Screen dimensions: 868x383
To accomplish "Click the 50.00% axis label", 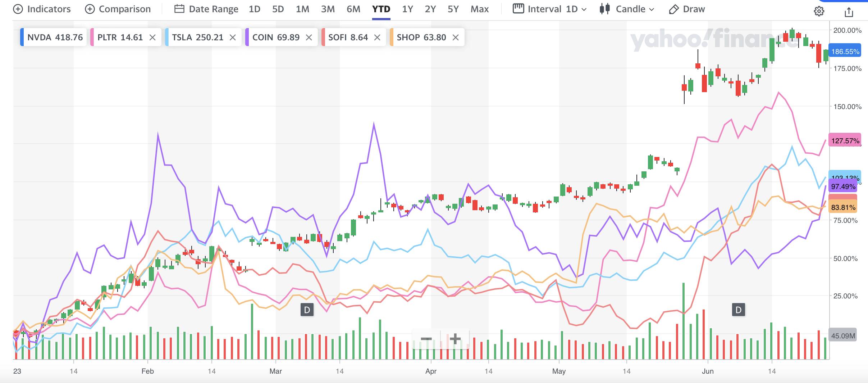I will click(x=846, y=258).
